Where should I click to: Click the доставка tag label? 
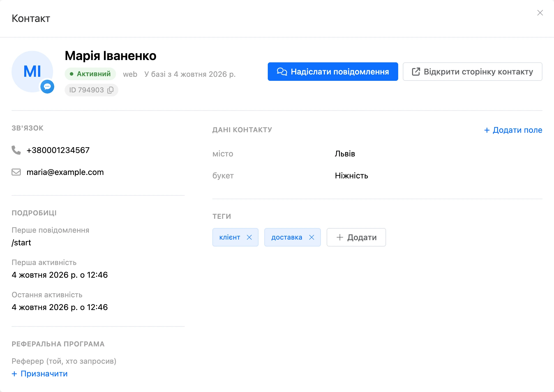pos(287,237)
